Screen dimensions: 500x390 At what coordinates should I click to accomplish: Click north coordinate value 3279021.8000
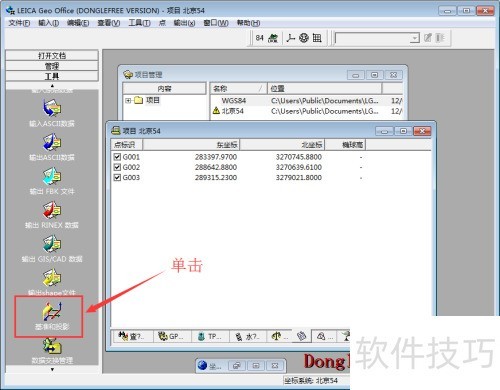point(299,177)
